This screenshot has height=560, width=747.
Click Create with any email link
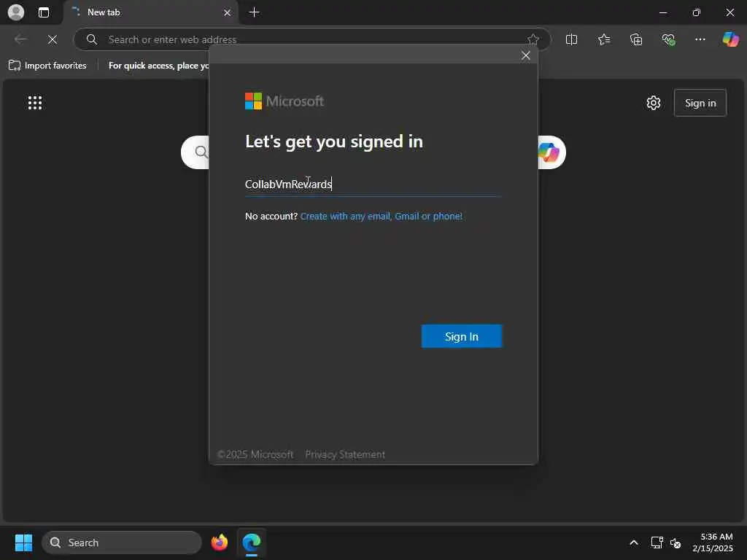click(x=381, y=216)
